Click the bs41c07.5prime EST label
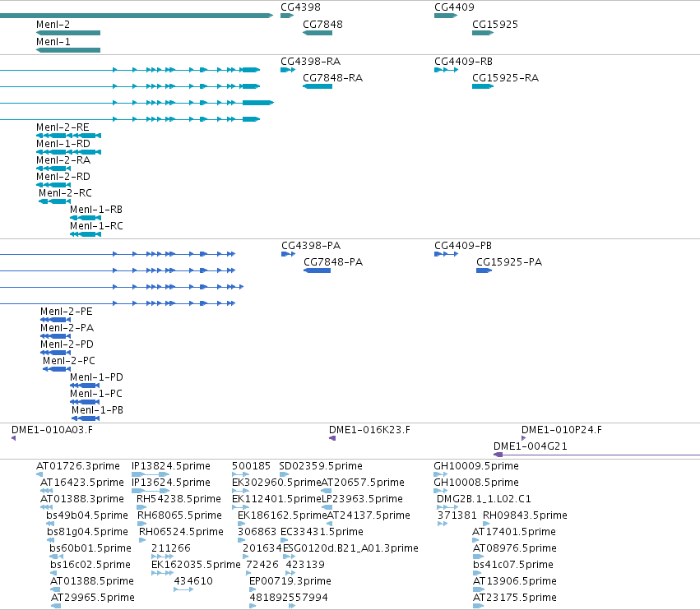Image resolution: width=700 pixels, height=610 pixels. (513, 565)
